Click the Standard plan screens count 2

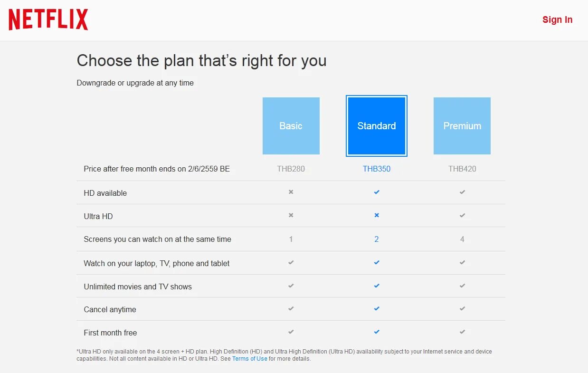pos(377,239)
